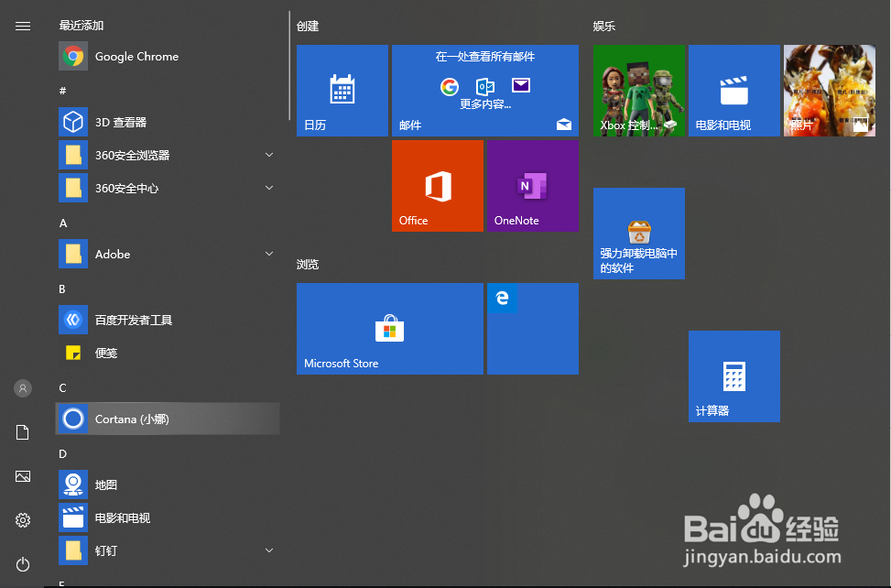Launch Cortana (小娜)
Viewport: 891px width, 588px height.
click(168, 419)
